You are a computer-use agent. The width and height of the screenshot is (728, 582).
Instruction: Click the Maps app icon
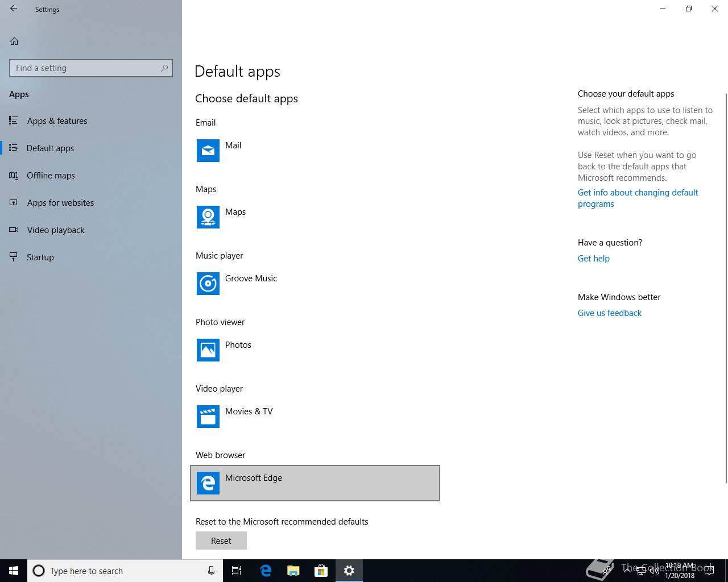(208, 217)
